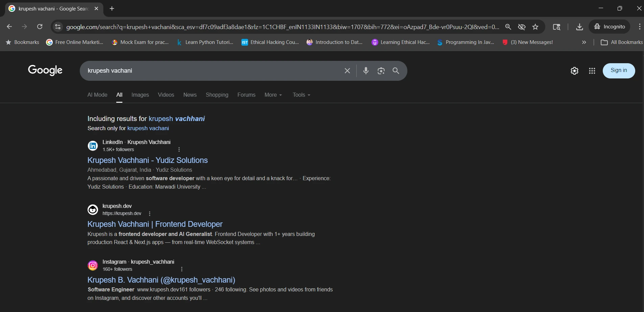
Task: Open Krupesh B. Vachhani Instagram link
Action: point(161,280)
